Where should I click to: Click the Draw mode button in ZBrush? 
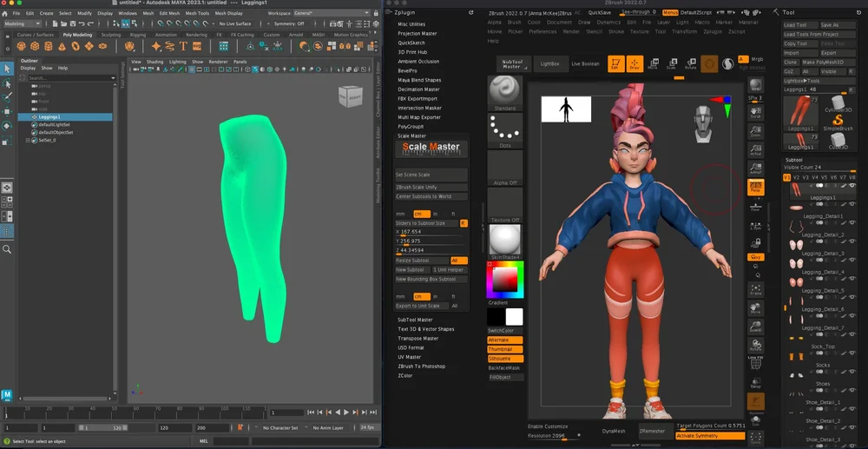(635, 63)
